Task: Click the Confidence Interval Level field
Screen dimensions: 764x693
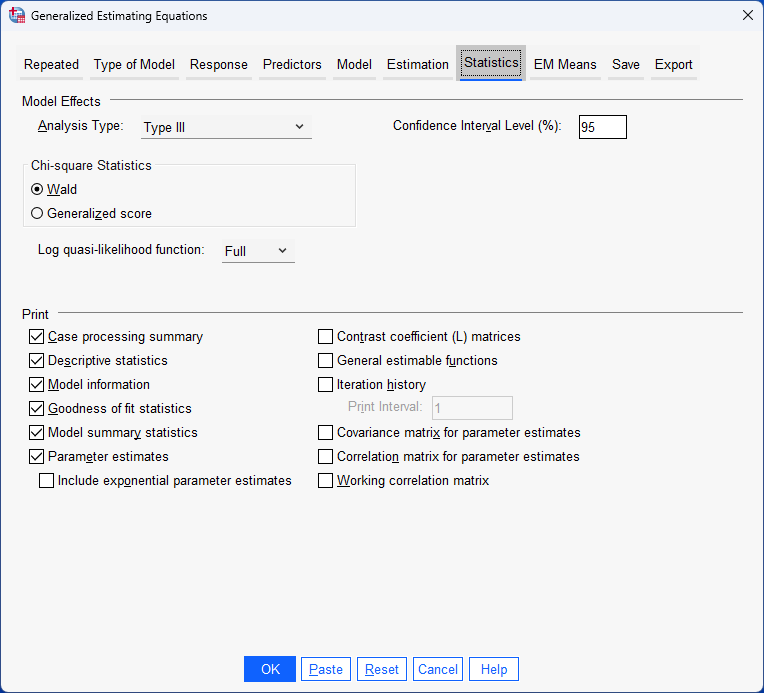Action: pos(602,127)
